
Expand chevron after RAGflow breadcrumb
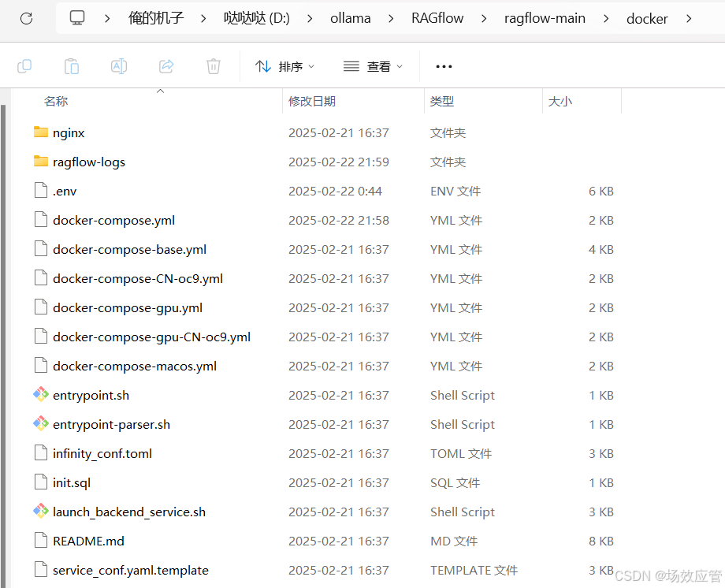point(484,18)
